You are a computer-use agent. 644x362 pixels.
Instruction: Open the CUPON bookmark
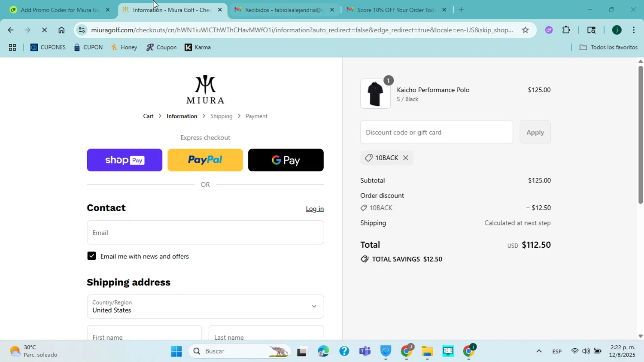88,47
